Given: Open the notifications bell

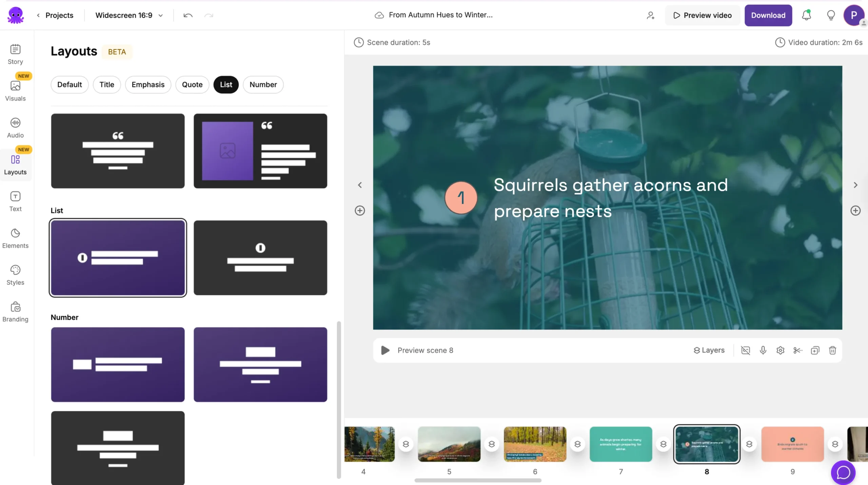Looking at the screenshot, I should 806,15.
